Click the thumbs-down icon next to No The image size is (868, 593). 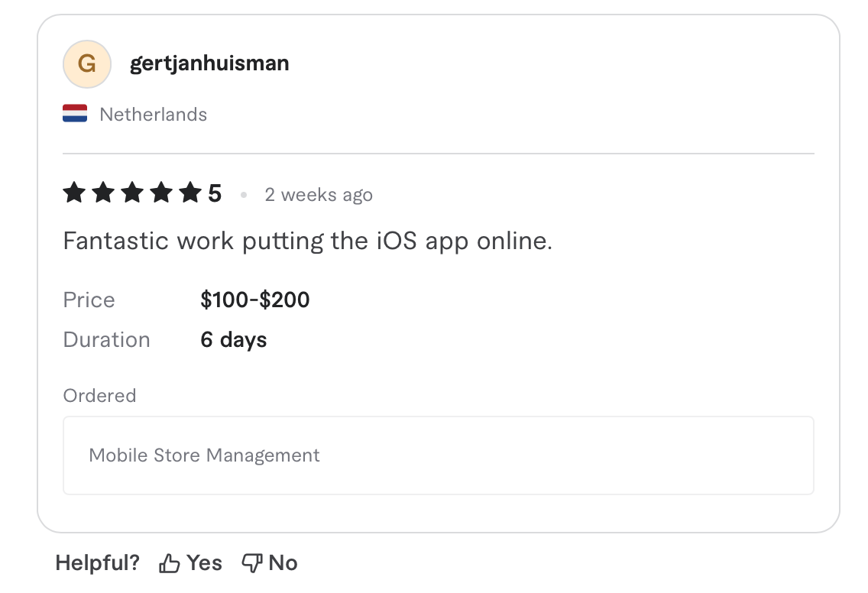[x=252, y=562]
